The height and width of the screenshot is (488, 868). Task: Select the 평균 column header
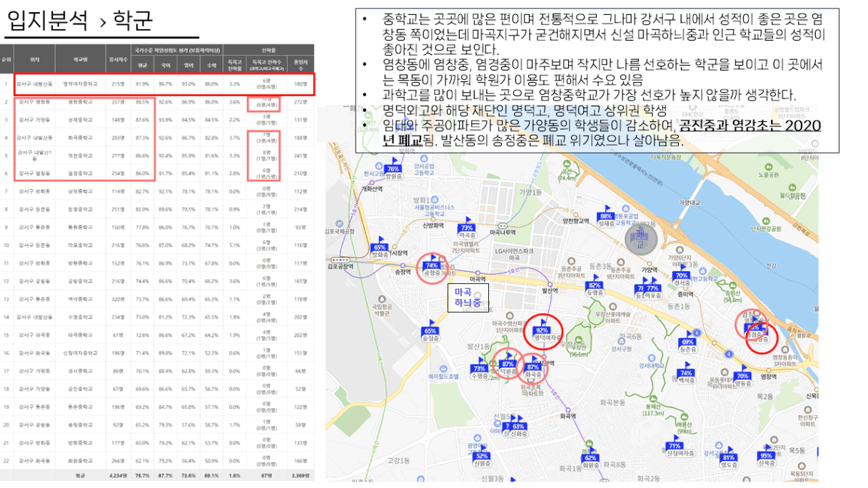pyautogui.click(x=143, y=66)
